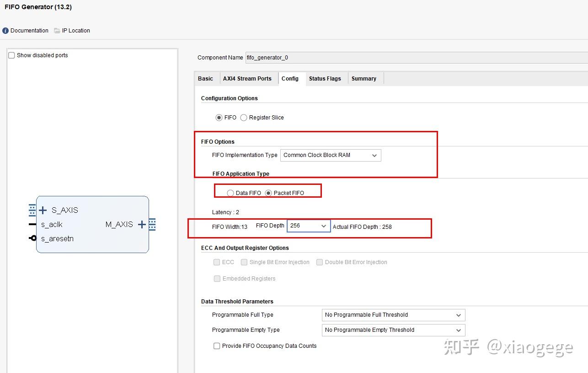The width and height of the screenshot is (588, 373).
Task: Click the Configuration Options heading
Action: coord(230,98)
